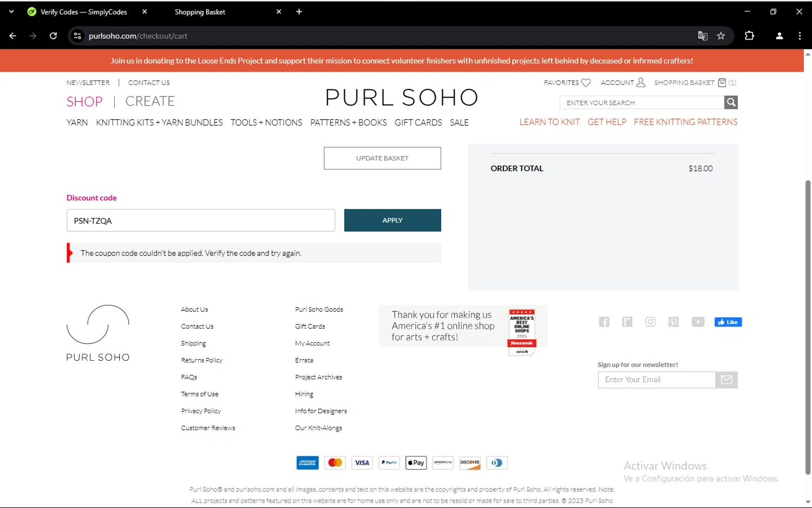Open Returns Policy footer link

202,360
